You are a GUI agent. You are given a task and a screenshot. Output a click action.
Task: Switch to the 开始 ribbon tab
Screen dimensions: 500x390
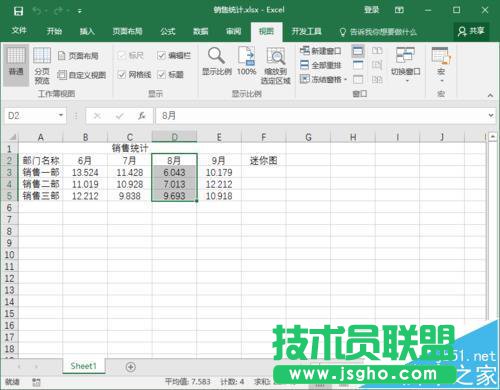click(x=54, y=31)
